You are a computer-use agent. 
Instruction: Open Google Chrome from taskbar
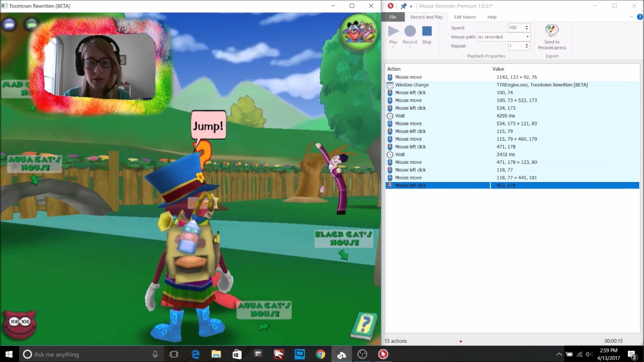(x=320, y=354)
